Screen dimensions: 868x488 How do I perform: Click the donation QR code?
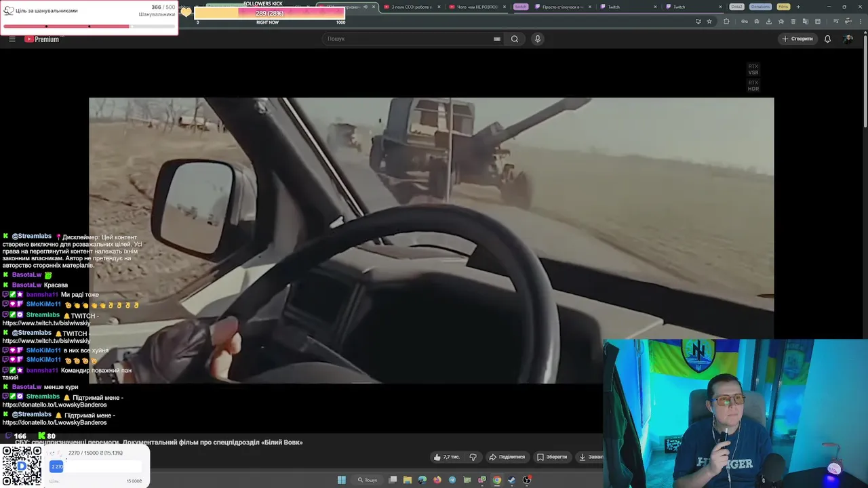(21, 466)
